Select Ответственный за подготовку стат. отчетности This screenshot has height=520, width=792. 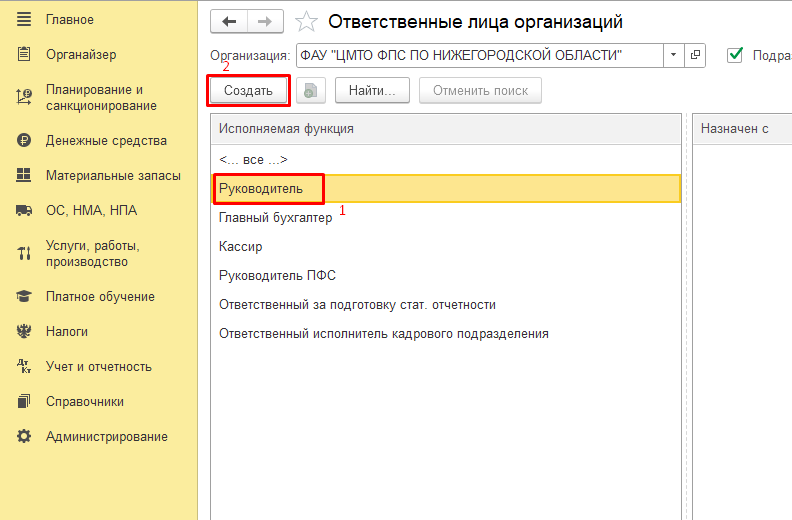[x=446, y=305]
